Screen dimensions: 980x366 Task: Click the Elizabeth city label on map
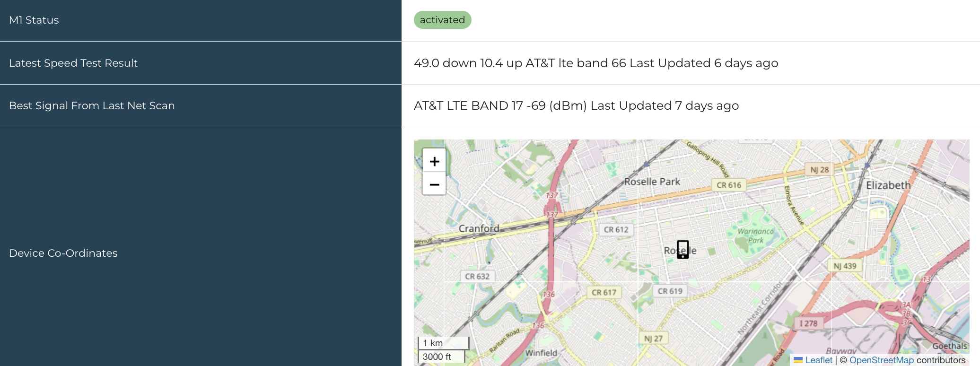pyautogui.click(x=888, y=185)
